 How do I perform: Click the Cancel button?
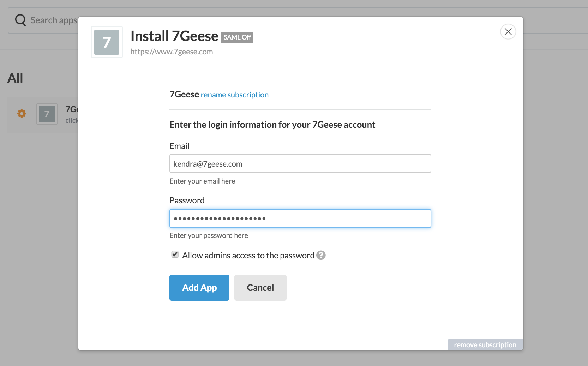[260, 288]
